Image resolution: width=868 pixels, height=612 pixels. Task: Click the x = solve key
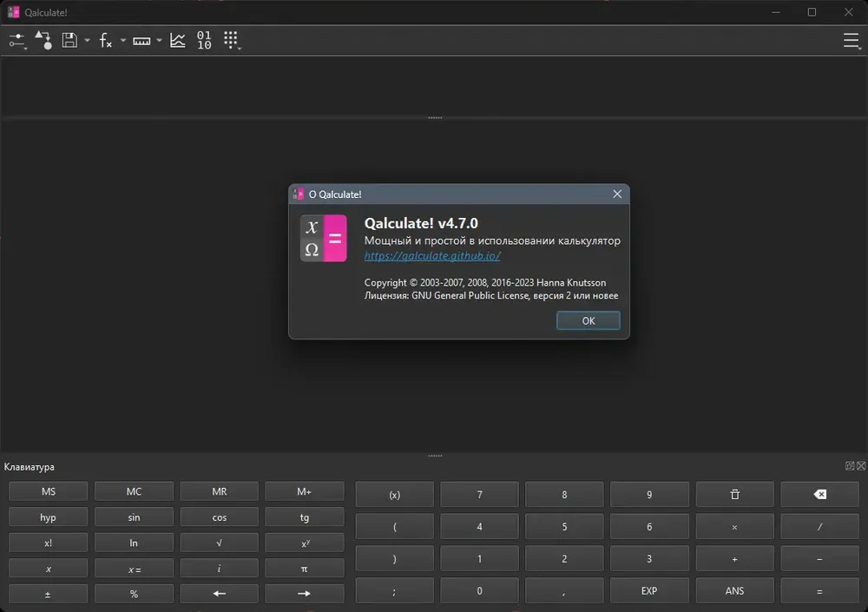coord(134,569)
